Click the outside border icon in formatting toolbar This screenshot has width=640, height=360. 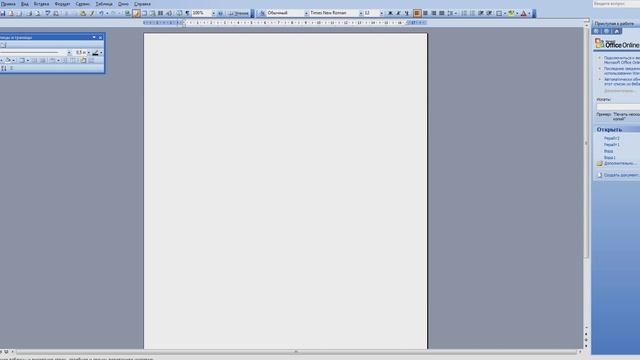(x=499, y=13)
